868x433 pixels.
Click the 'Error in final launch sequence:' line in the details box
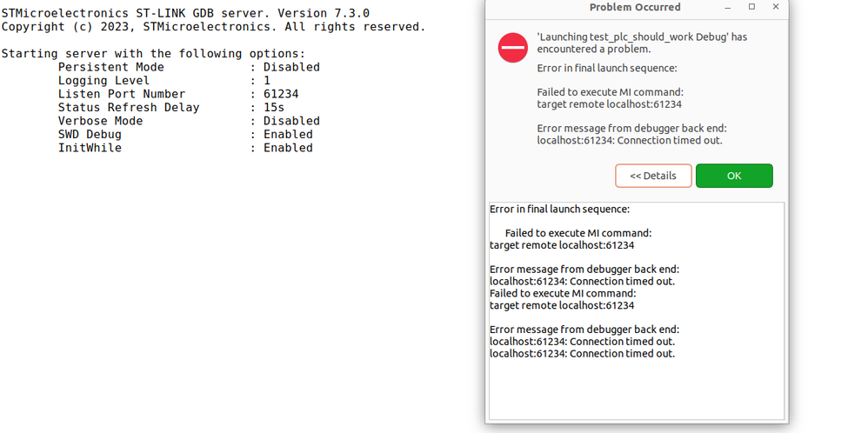tap(559, 210)
